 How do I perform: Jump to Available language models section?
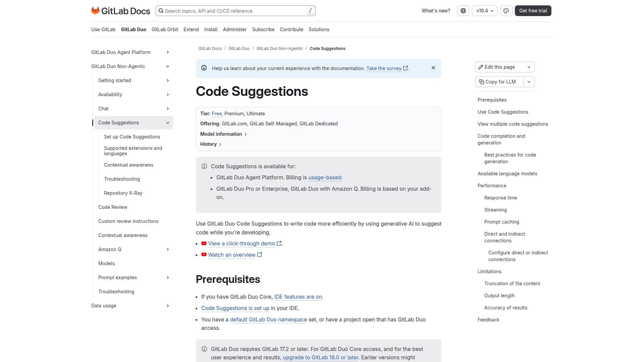(507, 174)
